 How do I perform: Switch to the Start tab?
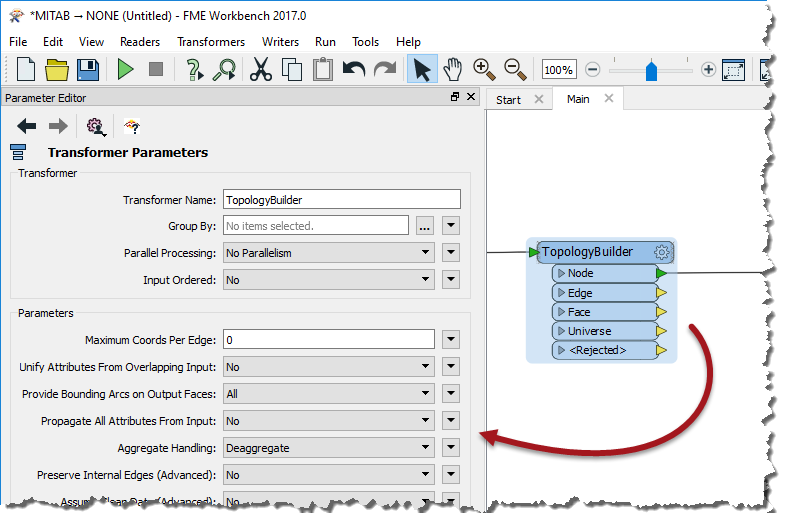click(x=508, y=100)
